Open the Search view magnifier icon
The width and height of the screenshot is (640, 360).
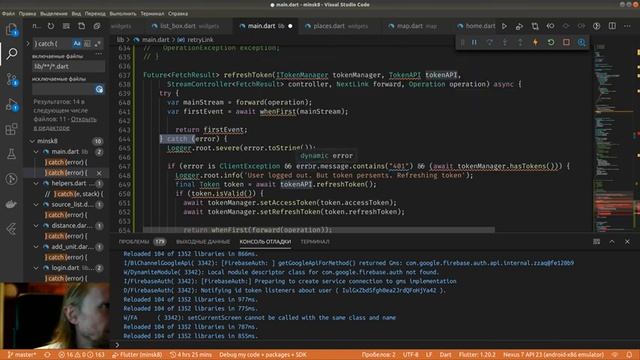(11, 53)
